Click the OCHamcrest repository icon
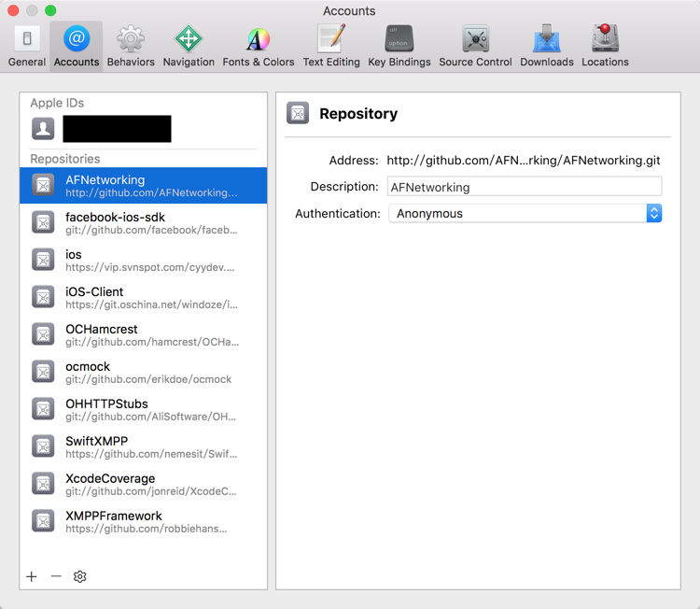 [x=43, y=334]
